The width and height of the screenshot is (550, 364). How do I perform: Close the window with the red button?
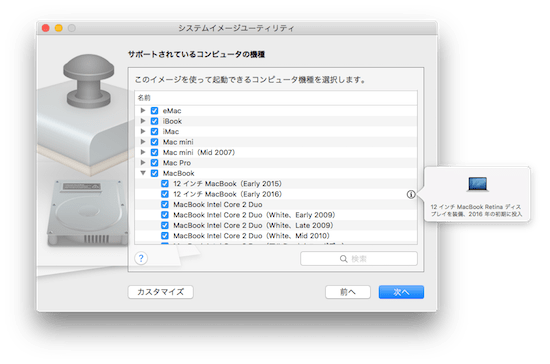tap(46, 28)
